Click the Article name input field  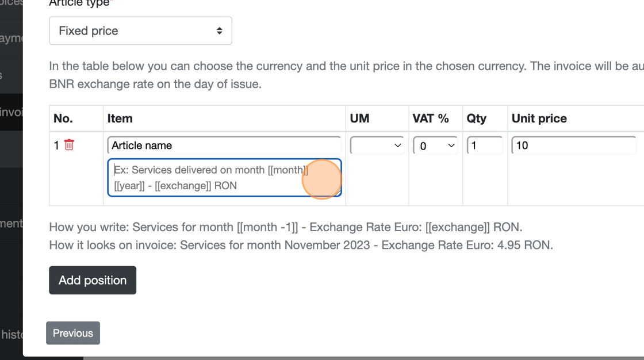(x=224, y=145)
